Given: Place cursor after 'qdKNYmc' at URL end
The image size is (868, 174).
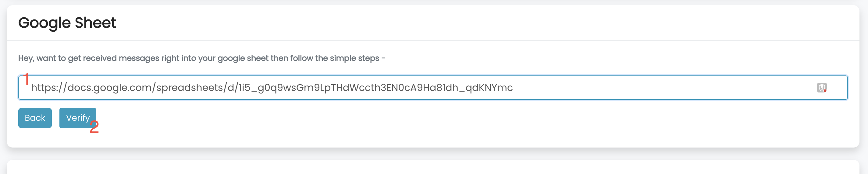Looking at the screenshot, I should [513, 88].
